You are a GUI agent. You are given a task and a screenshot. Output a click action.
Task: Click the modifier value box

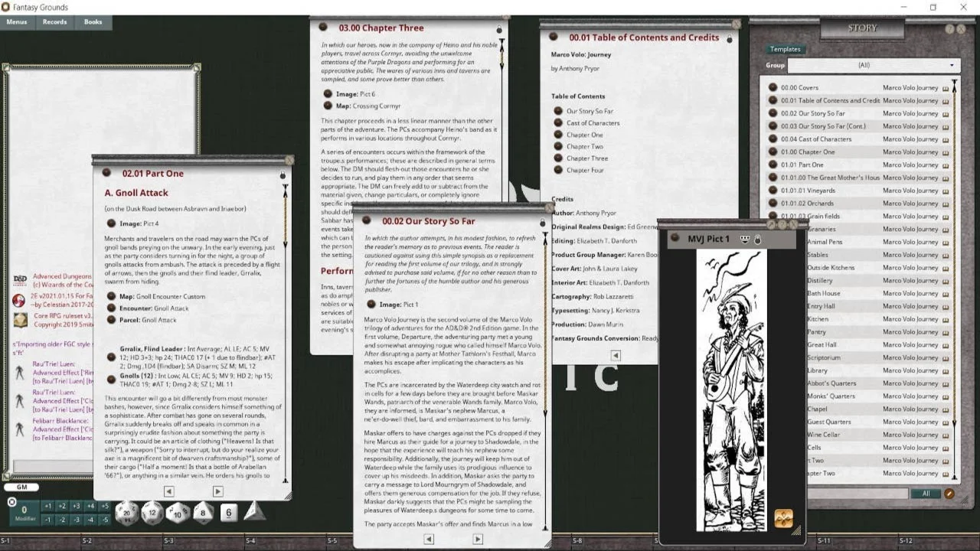coord(24,512)
